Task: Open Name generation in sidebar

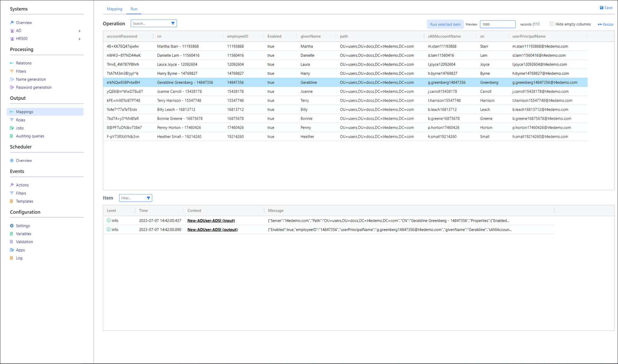Action: [x=31, y=79]
